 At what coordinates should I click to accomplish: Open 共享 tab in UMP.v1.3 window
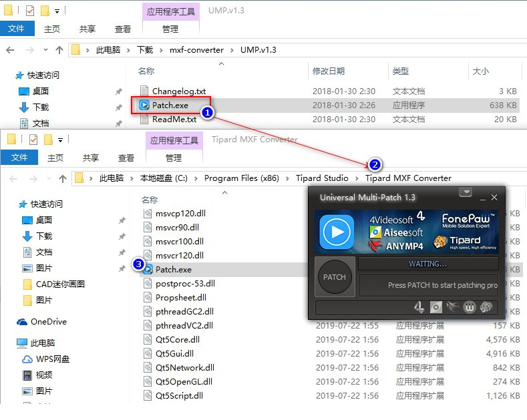coord(87,29)
